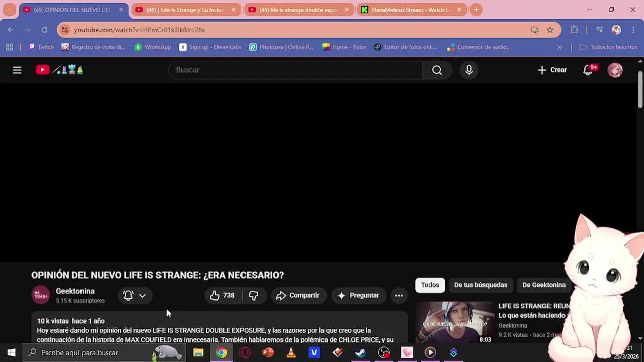Open Chrome profile avatar
This screenshot has height=362, width=644.
coord(616,30)
